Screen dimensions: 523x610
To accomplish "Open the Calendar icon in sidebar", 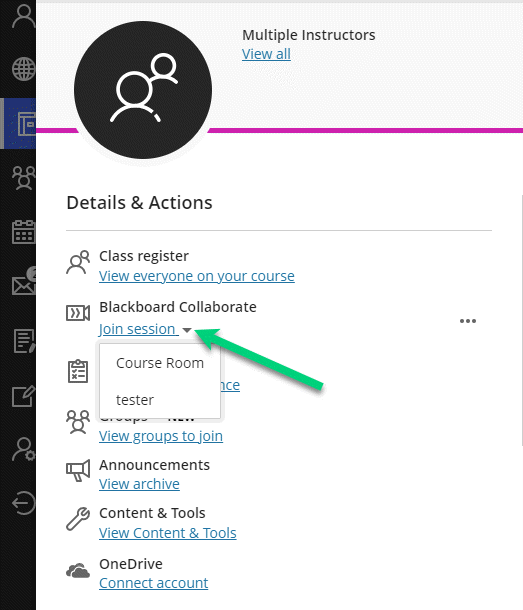I will [x=23, y=232].
